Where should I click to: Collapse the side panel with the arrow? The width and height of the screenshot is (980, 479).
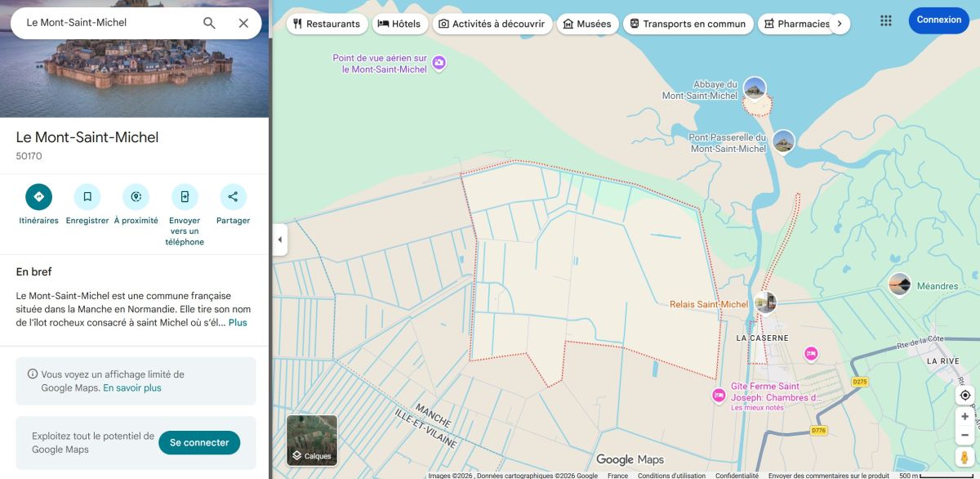tap(280, 239)
